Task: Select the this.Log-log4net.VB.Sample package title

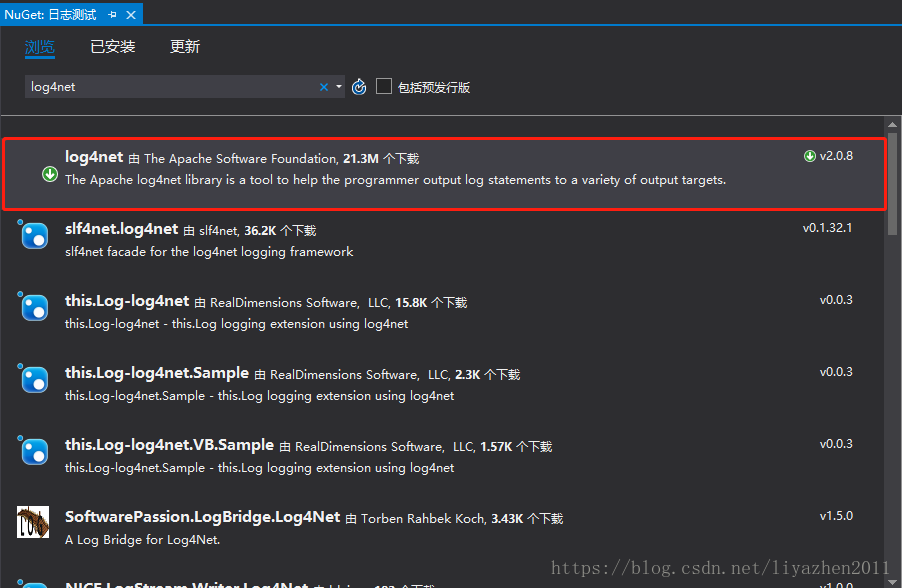Action: click(x=170, y=445)
